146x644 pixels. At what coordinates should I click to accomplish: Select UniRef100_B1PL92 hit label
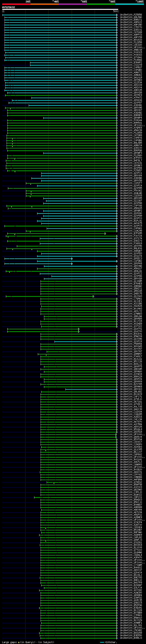[x=131, y=221]
